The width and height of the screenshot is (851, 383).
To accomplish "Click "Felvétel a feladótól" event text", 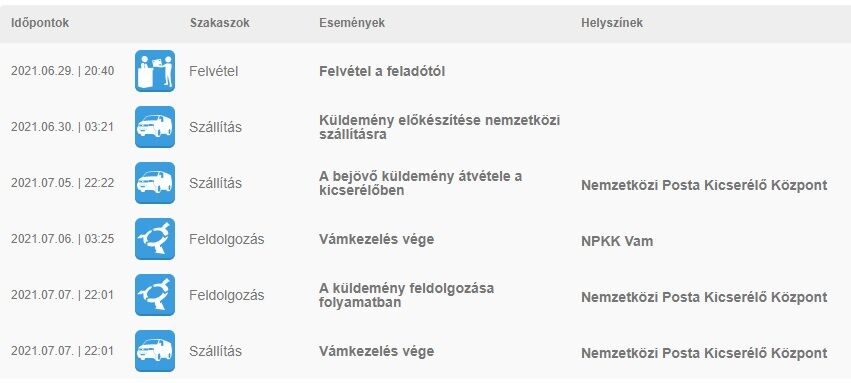I will click(x=382, y=71).
